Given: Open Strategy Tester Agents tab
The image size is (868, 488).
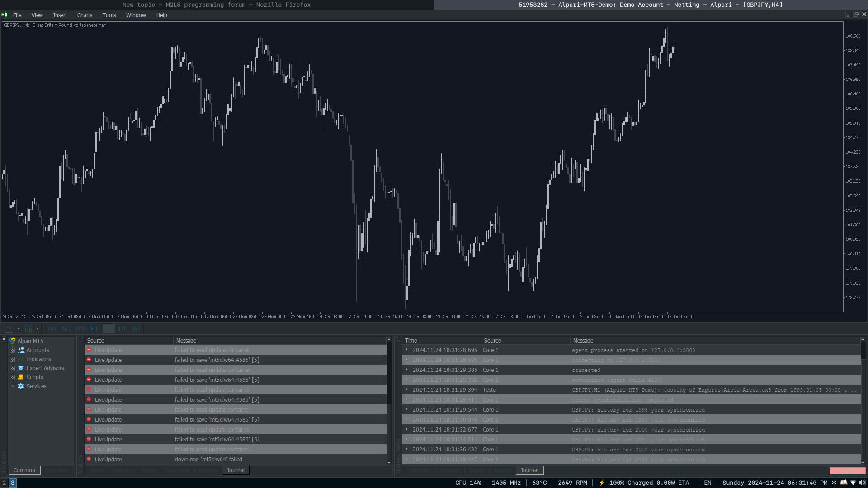Looking at the screenshot, I should click(x=503, y=470).
